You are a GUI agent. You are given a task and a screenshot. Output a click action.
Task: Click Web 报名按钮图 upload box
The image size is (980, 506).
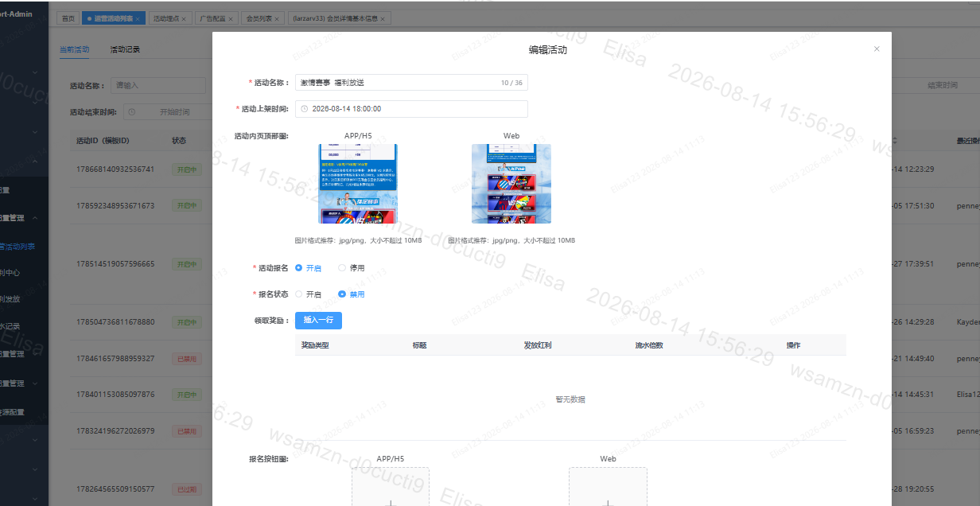point(608,487)
